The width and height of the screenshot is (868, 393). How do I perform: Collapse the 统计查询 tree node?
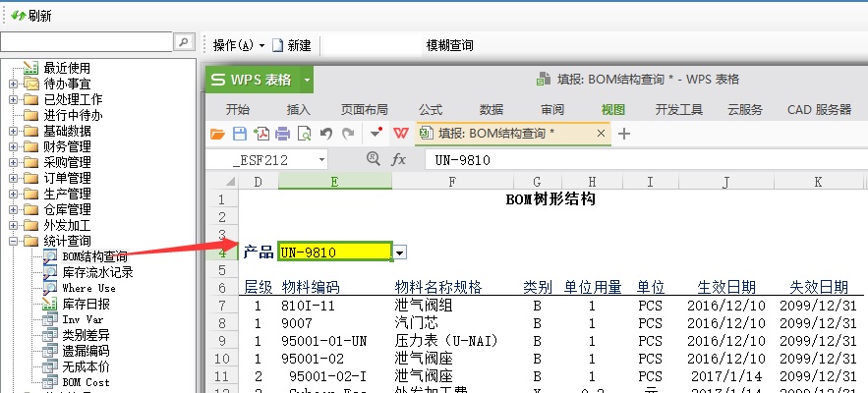[x=13, y=241]
